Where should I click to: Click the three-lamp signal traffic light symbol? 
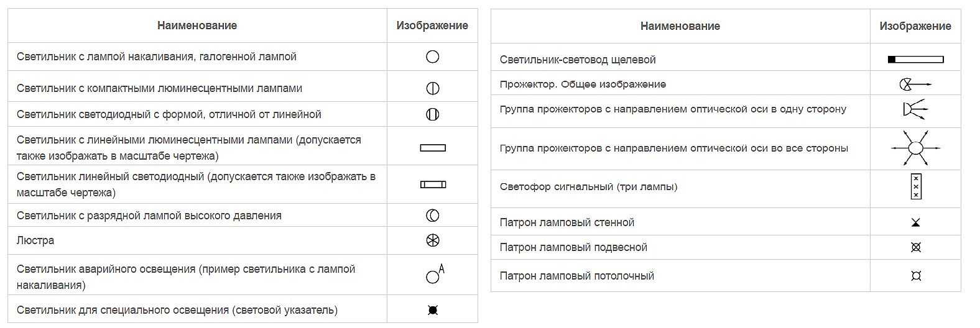coord(915,187)
